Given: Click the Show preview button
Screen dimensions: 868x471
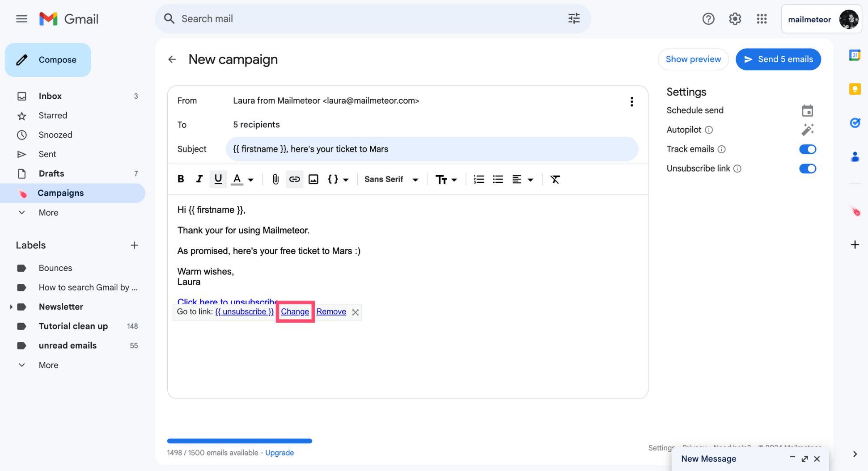Looking at the screenshot, I should click(x=693, y=59).
